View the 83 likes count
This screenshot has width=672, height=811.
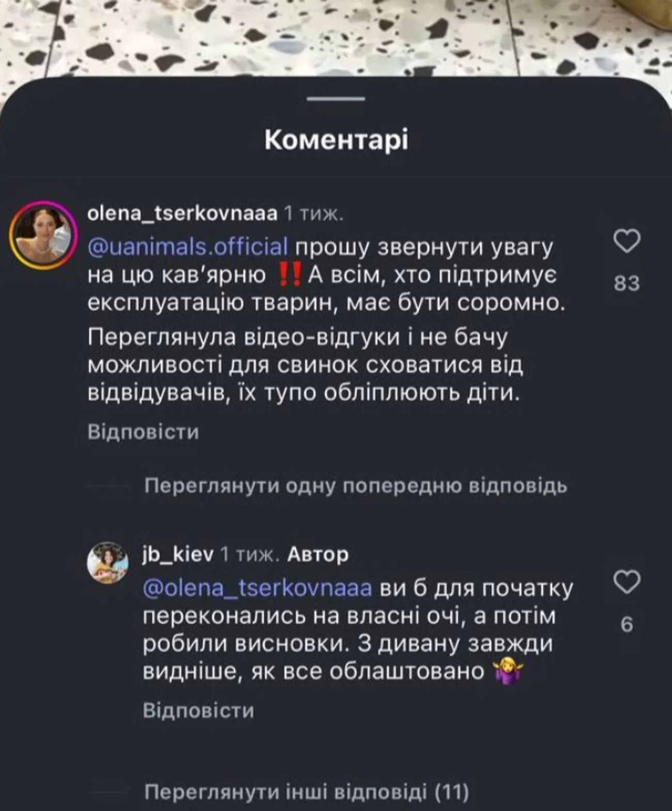627,283
